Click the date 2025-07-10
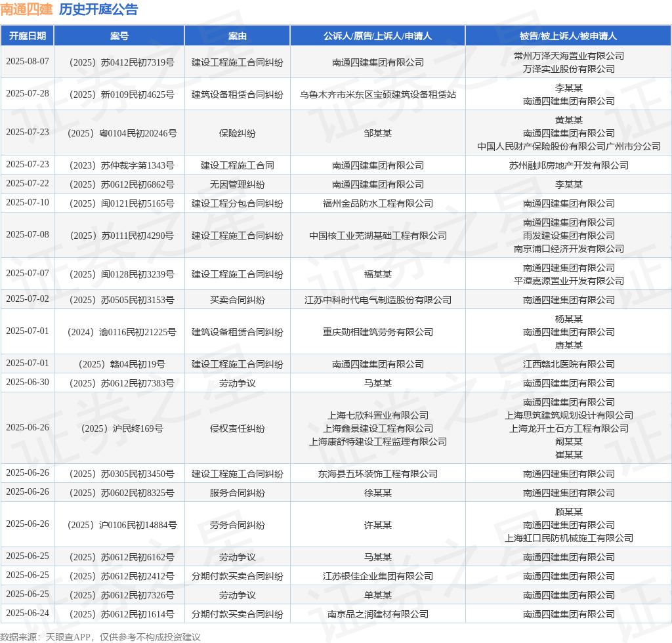 click(28, 202)
